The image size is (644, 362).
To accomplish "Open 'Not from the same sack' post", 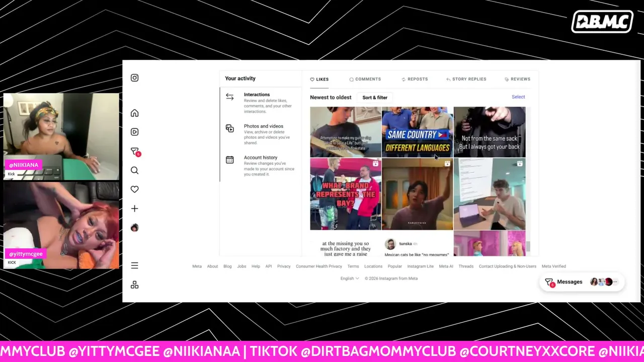I will (490, 132).
